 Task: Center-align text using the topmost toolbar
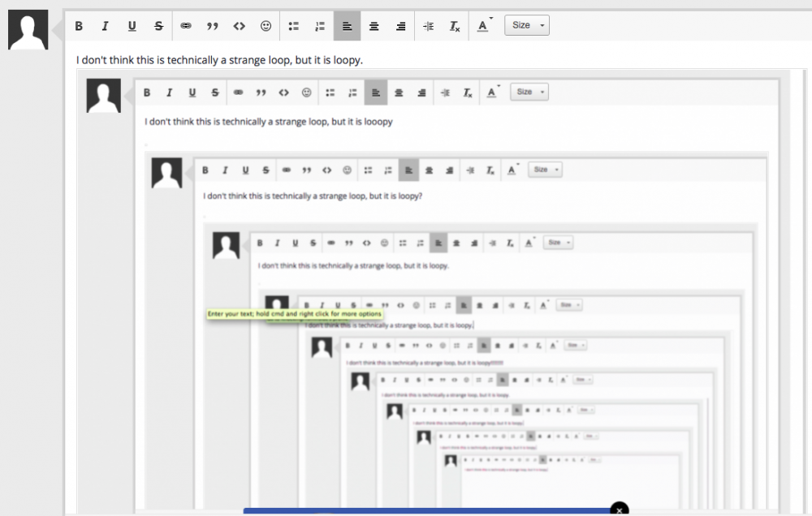tap(374, 26)
